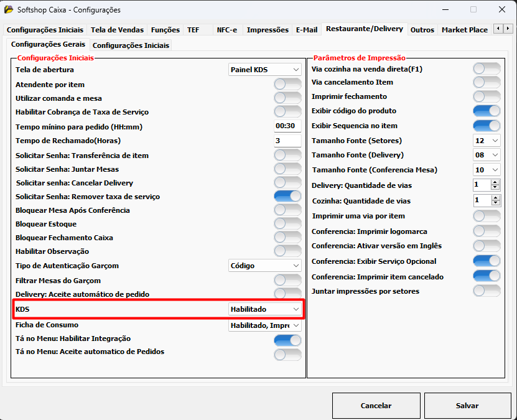Switch to the Impressões tab

(268, 30)
